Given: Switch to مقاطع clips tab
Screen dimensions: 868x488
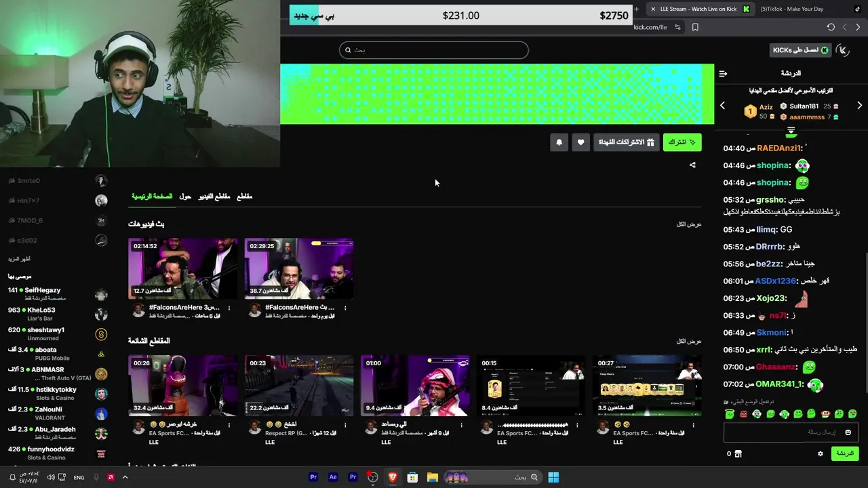Looking at the screenshot, I should point(244,197).
